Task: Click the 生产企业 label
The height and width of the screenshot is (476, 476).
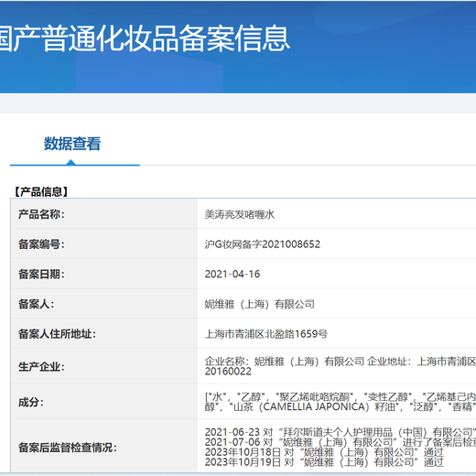Action: point(41,366)
